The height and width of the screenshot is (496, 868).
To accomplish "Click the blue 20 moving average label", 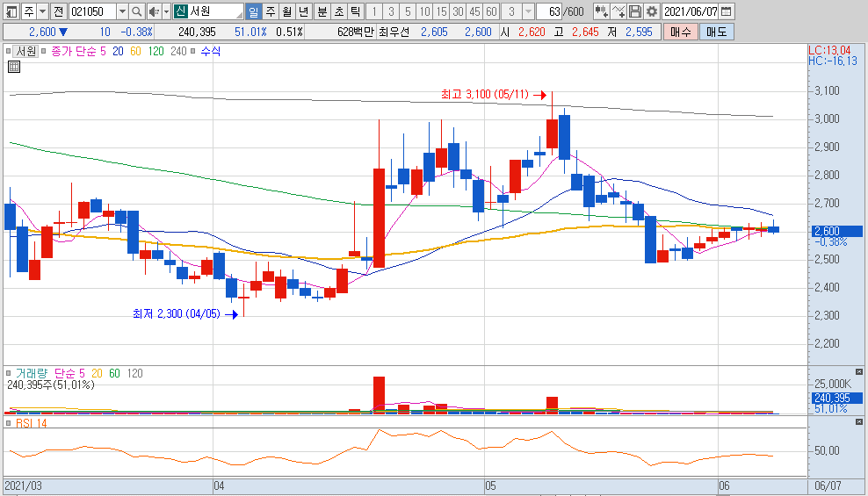I will tap(118, 52).
